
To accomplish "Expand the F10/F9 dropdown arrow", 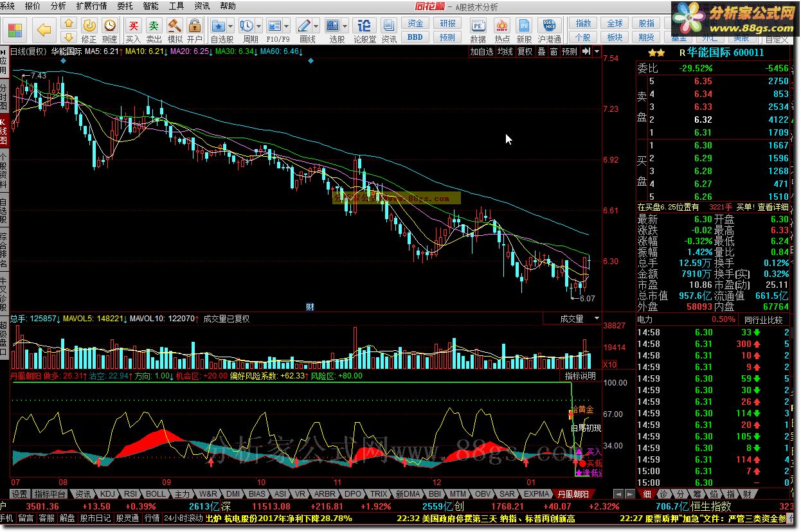I will click(286, 26).
